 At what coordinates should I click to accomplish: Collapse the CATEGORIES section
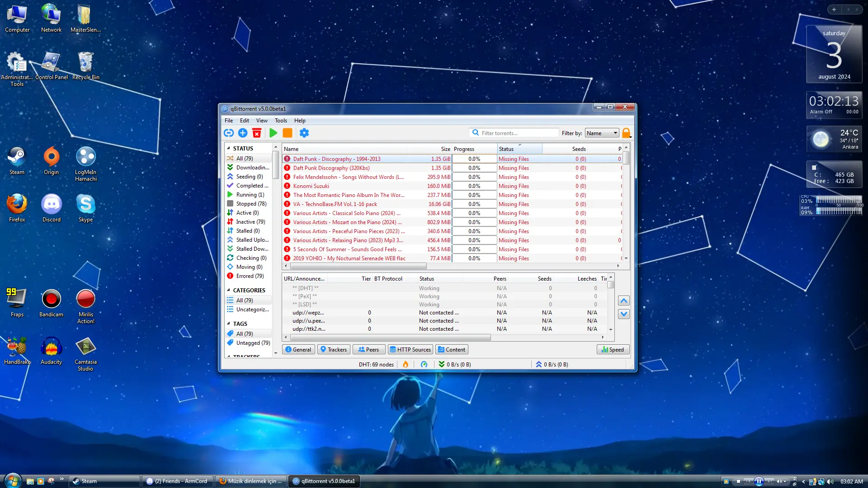(x=228, y=290)
